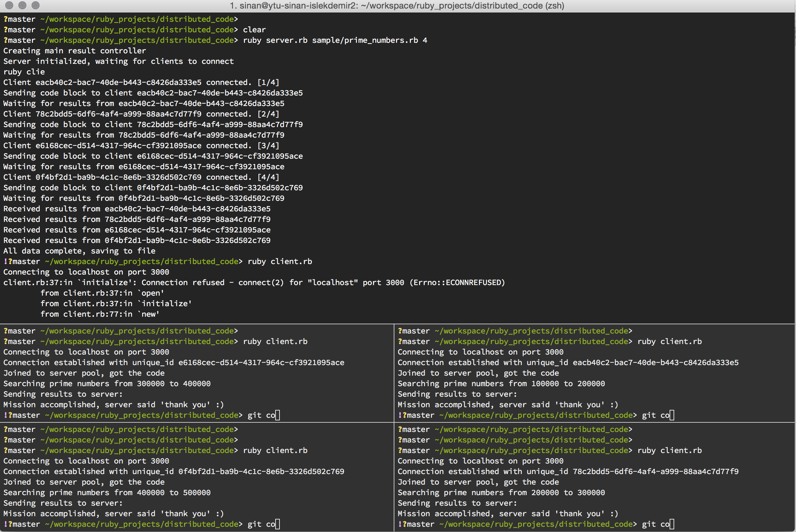796x532 pixels.
Task: Click 'Searching prime numbers from 100000 to 200000'
Action: [x=501, y=383]
